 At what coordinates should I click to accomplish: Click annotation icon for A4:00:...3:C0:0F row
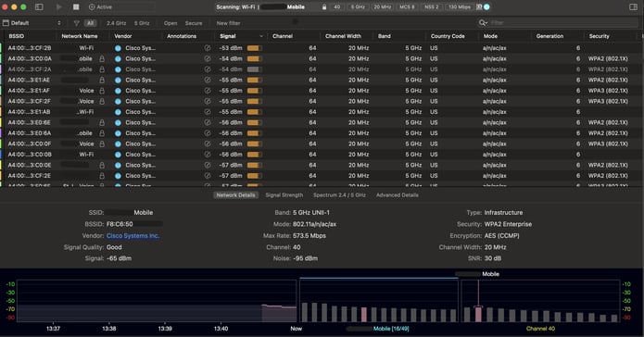pos(208,144)
